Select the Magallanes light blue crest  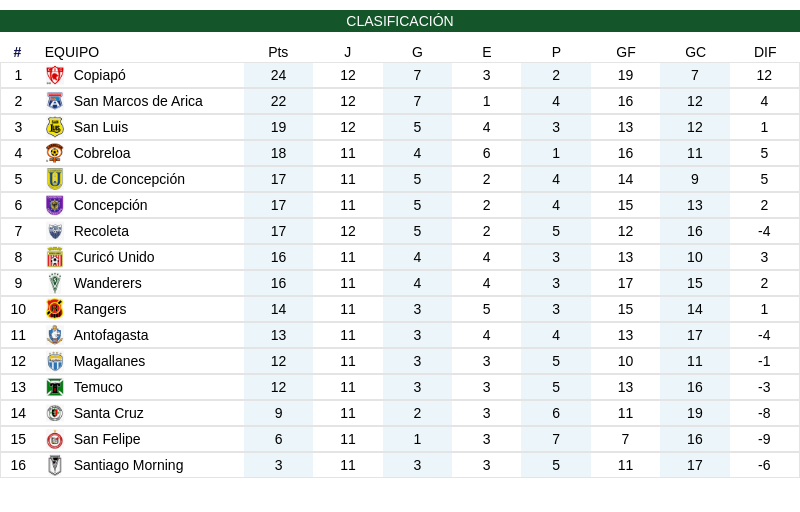(x=55, y=362)
